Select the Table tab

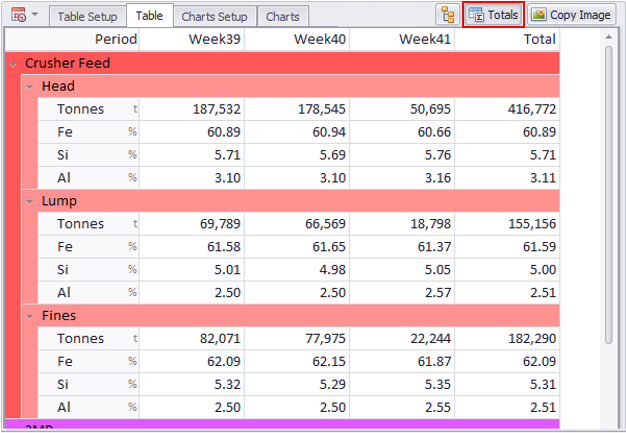pyautogui.click(x=149, y=16)
